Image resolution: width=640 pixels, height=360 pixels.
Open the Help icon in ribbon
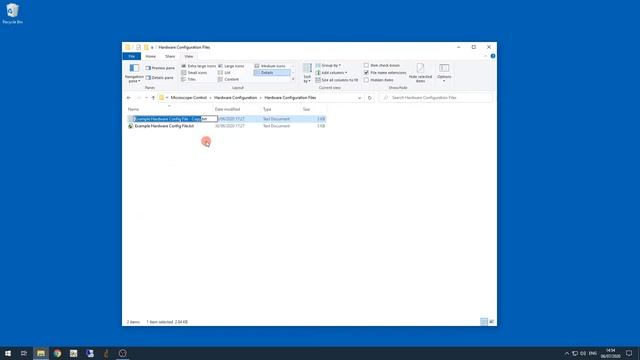[493, 56]
